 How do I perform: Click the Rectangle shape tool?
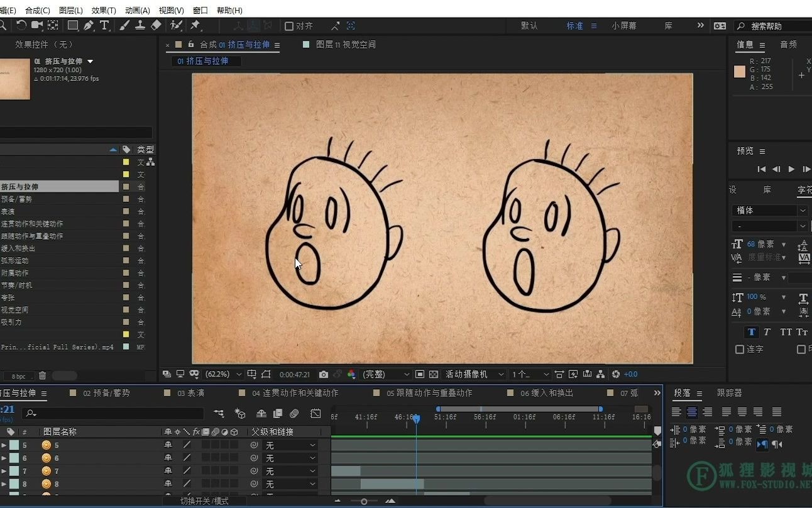click(x=73, y=25)
